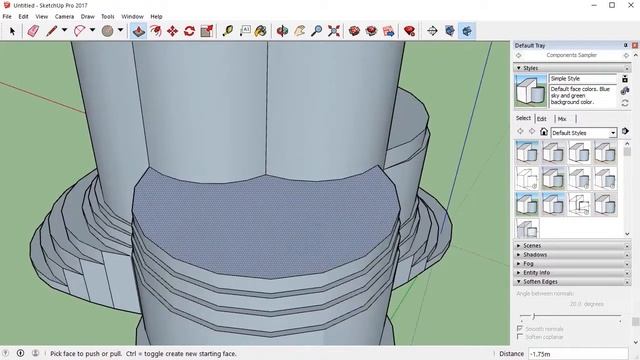Go to In Model styles home icon
This screenshot has width=640, height=360.
click(x=544, y=131)
